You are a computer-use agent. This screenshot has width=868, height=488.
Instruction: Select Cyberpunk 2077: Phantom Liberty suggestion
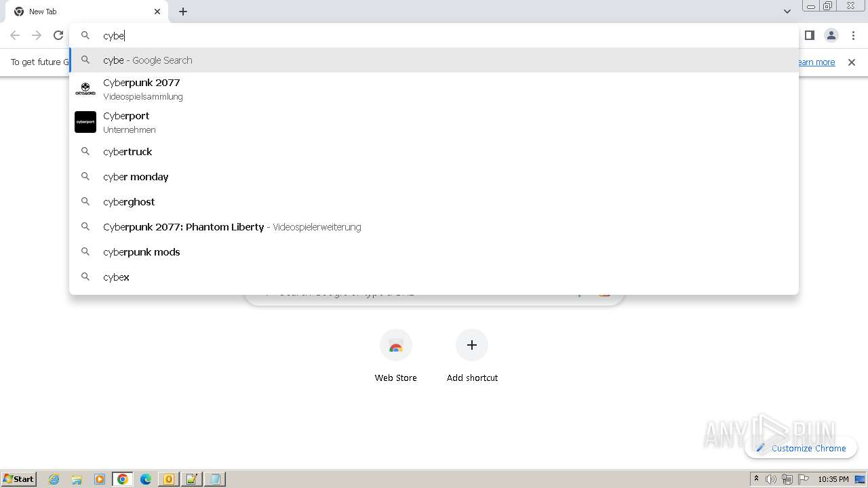[434, 227]
